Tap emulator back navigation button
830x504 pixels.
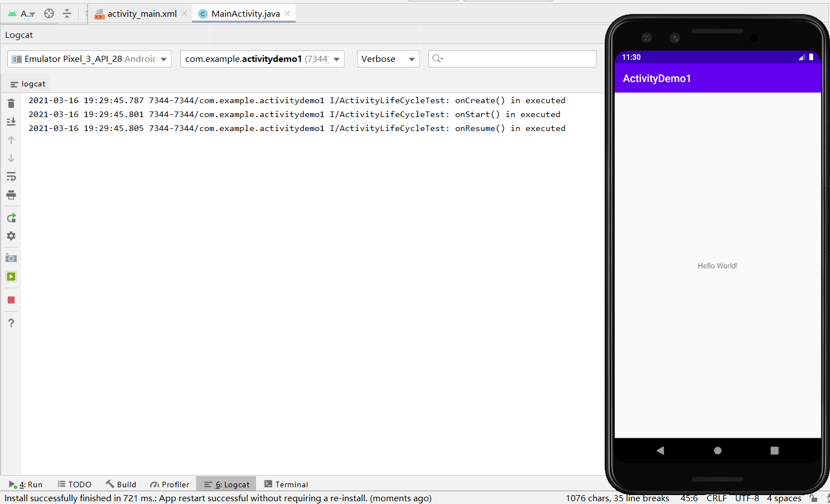click(x=660, y=450)
